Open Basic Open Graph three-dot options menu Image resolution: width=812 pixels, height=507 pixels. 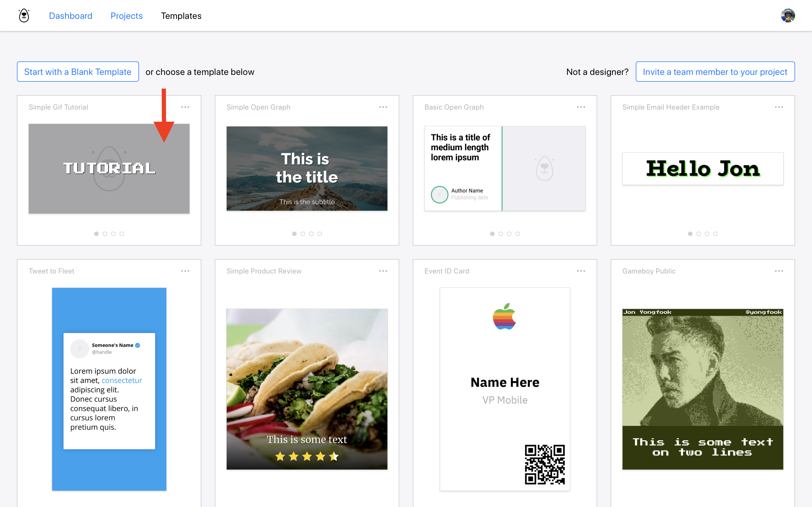[581, 107]
